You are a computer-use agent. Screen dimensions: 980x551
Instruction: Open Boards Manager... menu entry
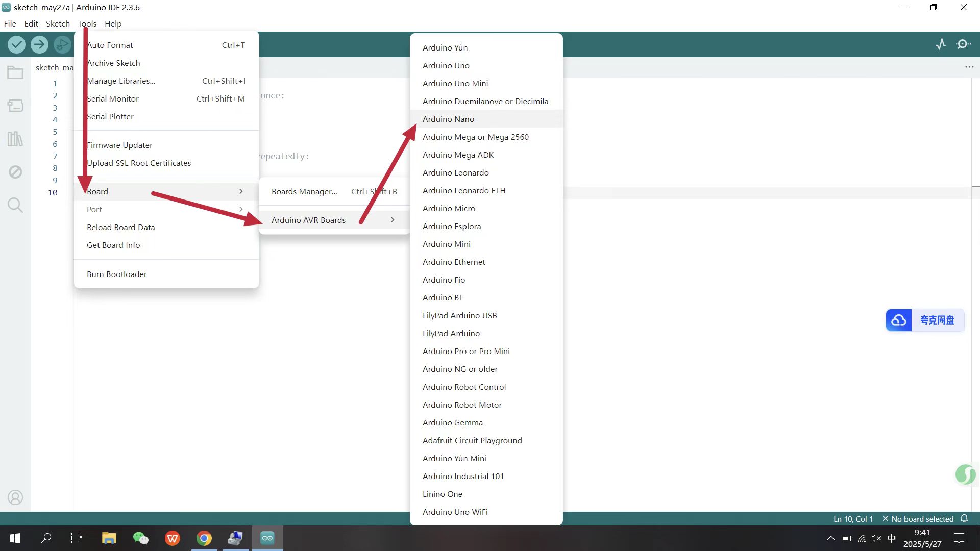tap(304, 191)
